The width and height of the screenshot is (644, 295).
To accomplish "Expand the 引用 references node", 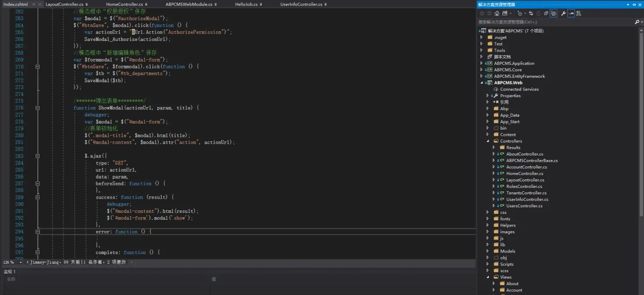I will pos(488,102).
